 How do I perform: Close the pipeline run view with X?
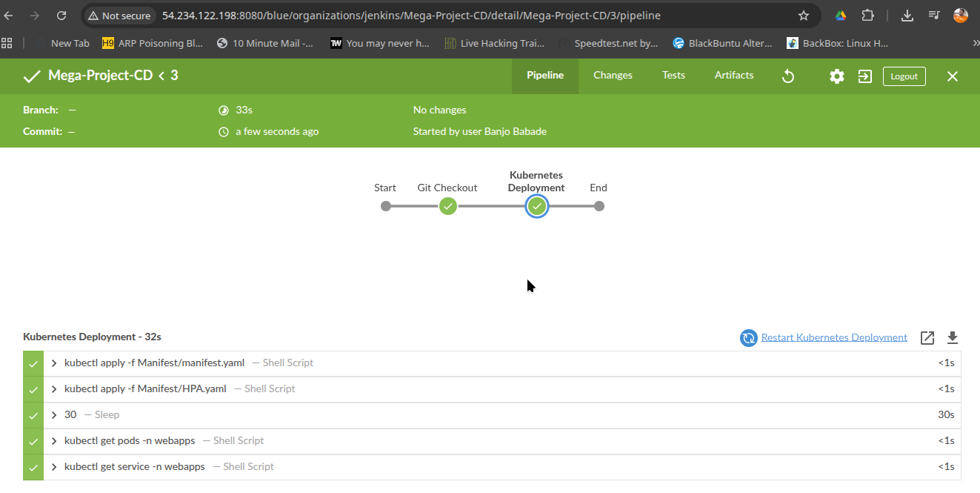point(953,76)
